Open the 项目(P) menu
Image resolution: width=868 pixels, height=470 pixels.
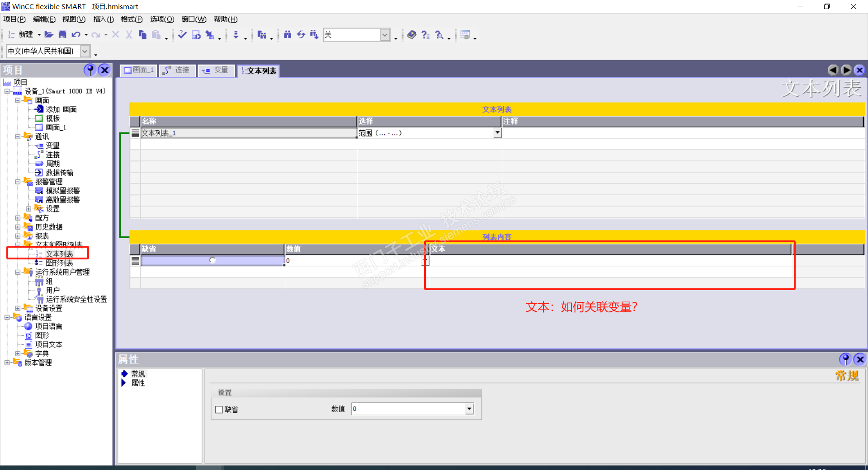pyautogui.click(x=14, y=19)
